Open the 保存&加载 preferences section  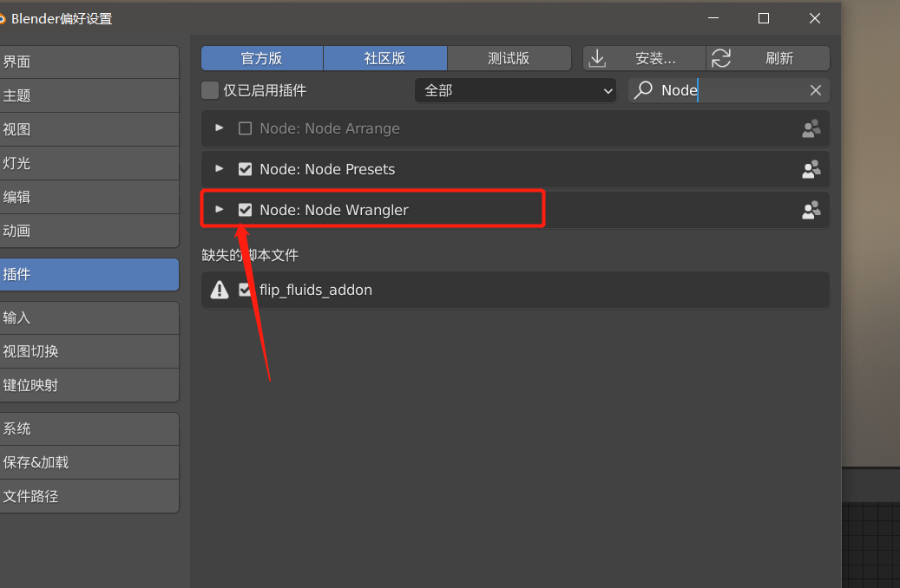click(x=89, y=463)
